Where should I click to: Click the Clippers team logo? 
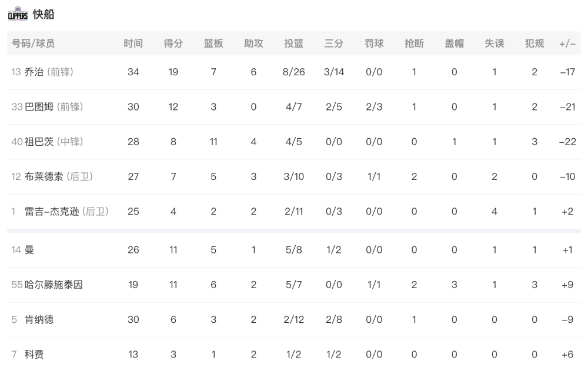18,14
